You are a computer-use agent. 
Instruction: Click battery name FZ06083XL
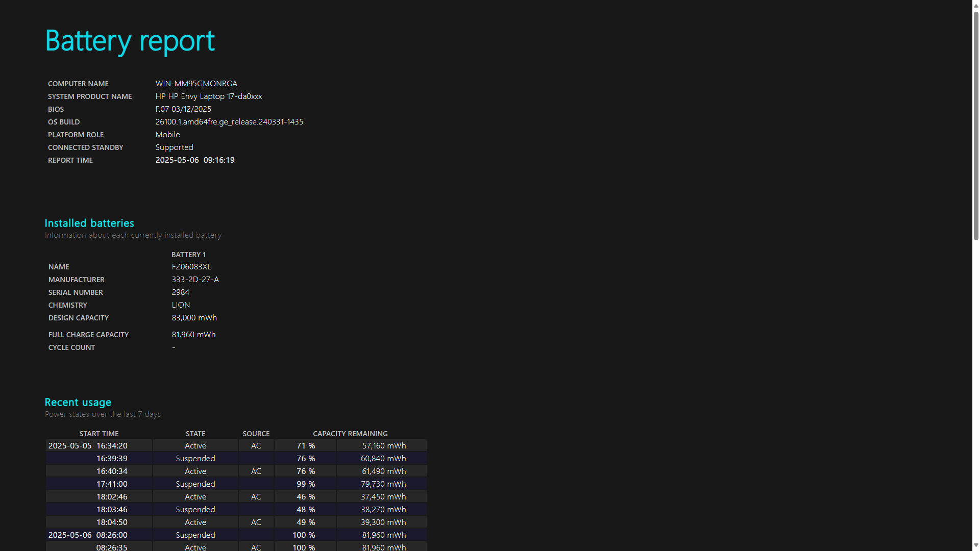[x=191, y=267]
